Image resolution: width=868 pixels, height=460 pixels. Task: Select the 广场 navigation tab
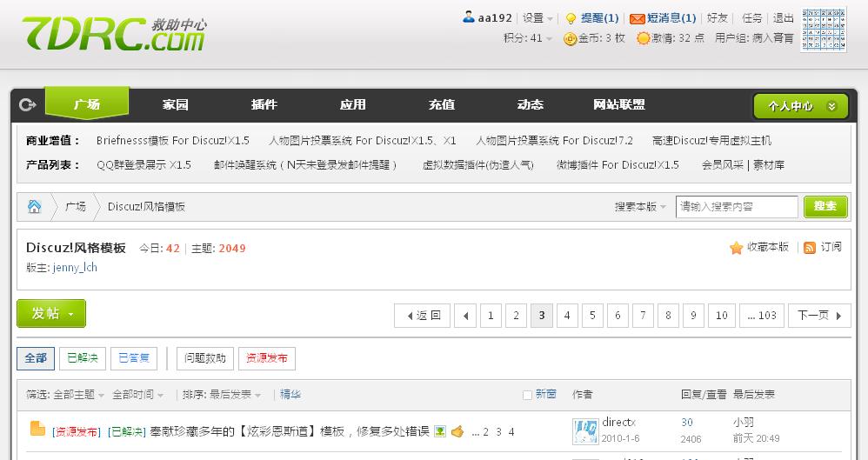87,104
